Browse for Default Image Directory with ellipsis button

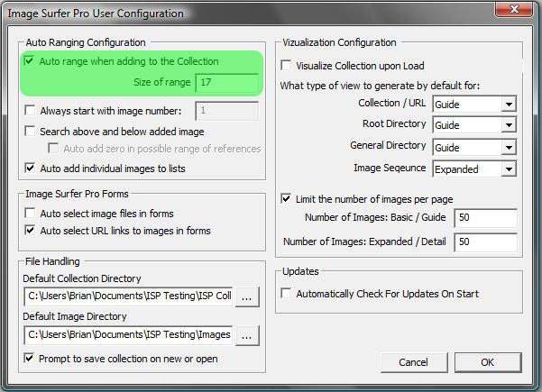point(247,335)
